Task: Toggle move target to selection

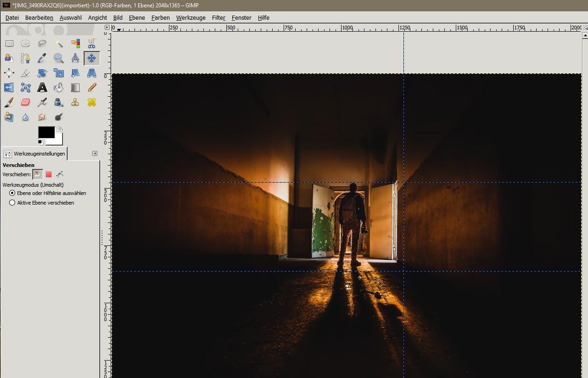Action: pos(49,174)
